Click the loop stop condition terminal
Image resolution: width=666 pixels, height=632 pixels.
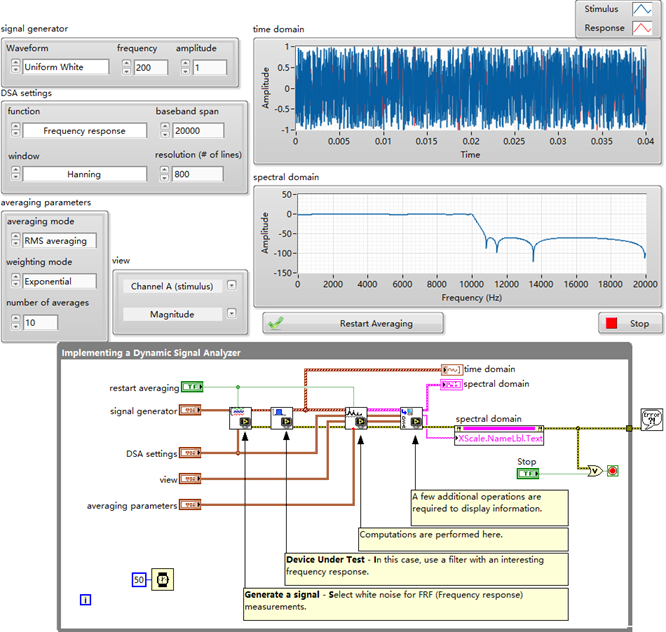coord(613,470)
